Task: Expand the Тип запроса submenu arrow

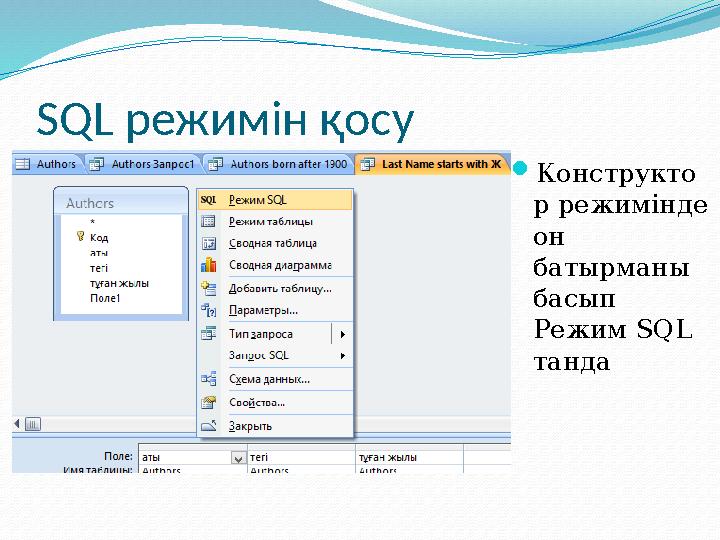Action: point(343,334)
